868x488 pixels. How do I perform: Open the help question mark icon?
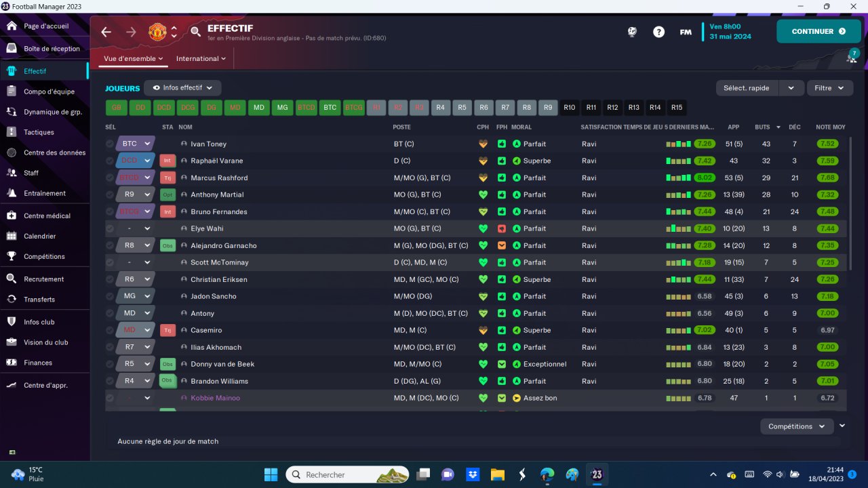coord(658,32)
